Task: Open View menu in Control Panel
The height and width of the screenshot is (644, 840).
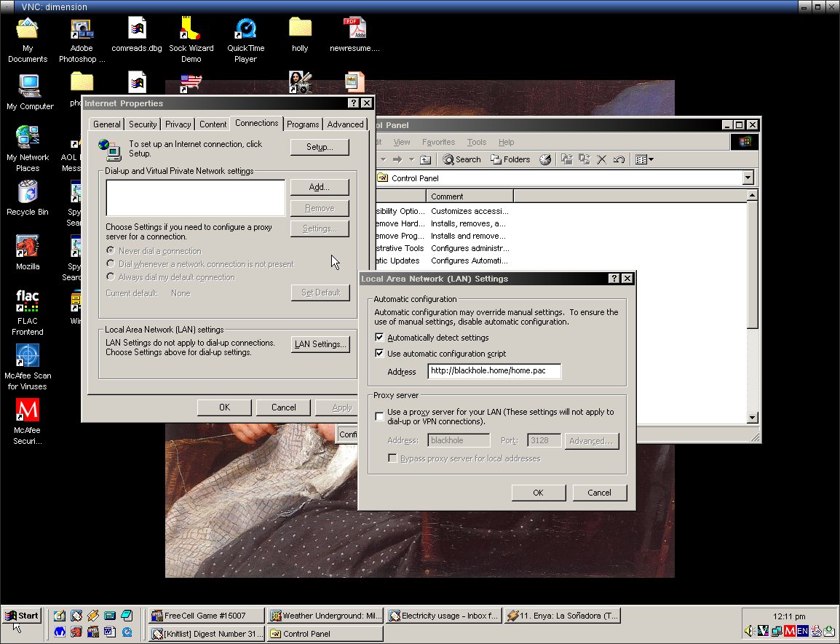Action: click(401, 142)
